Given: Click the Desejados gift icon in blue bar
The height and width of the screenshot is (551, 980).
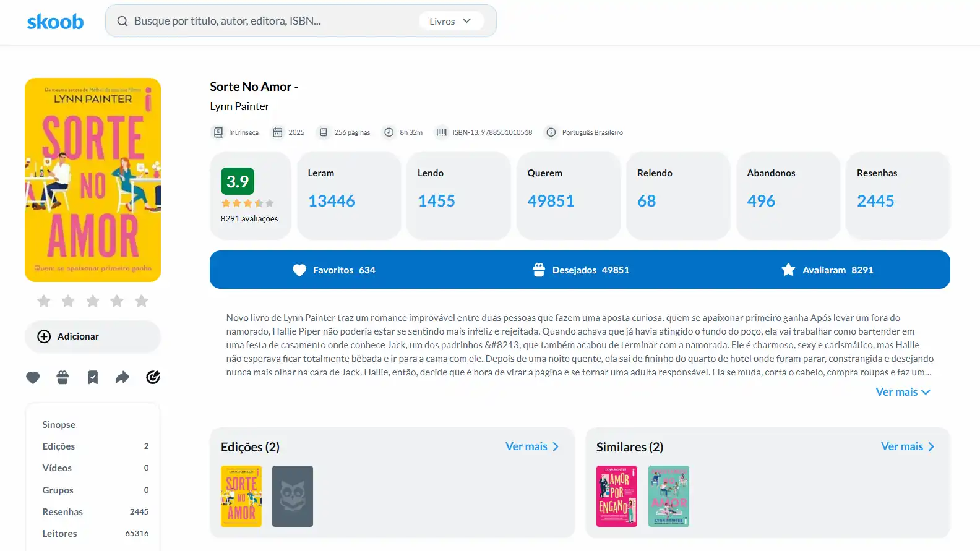Looking at the screenshot, I should click(539, 270).
